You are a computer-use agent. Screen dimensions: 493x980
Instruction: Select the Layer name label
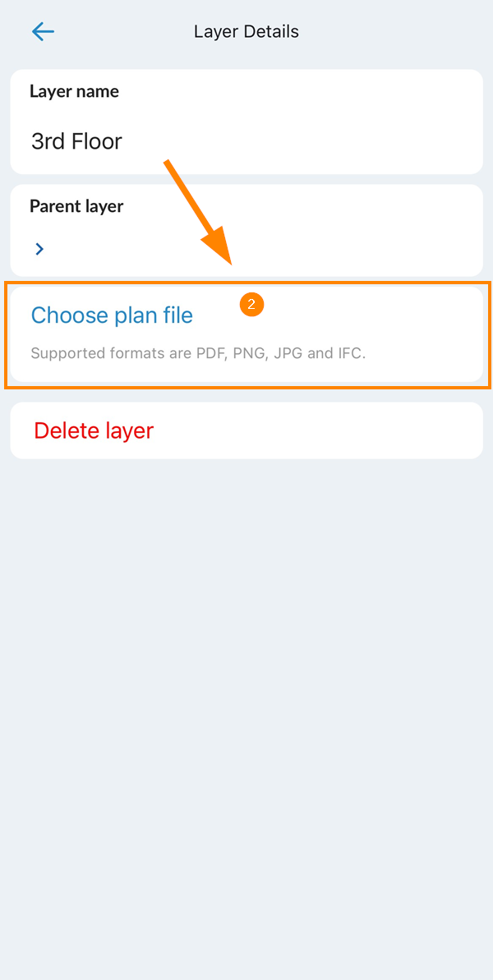pos(74,91)
